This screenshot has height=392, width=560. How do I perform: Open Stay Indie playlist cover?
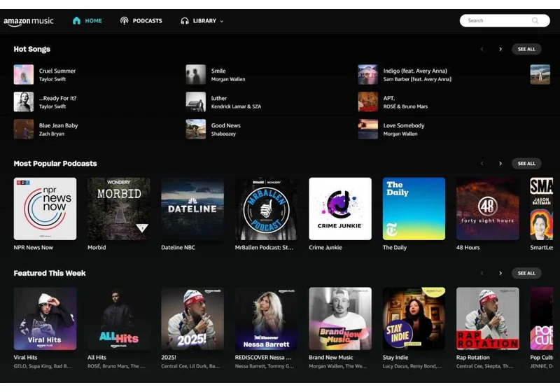click(x=414, y=318)
